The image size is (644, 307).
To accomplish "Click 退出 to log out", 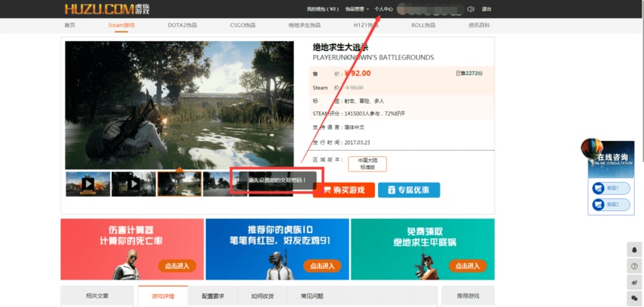I will point(486,9).
